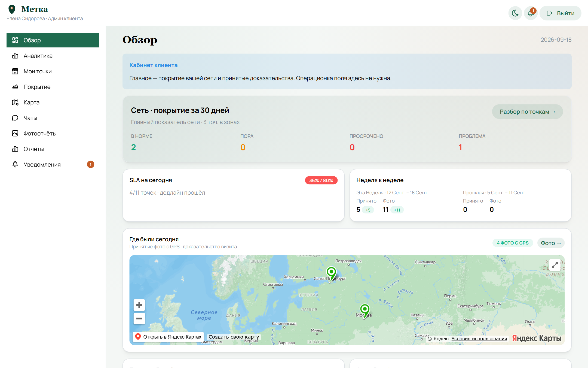This screenshot has width=588, height=368.
Task: Click the Неделя к неделе heading
Action: pyautogui.click(x=380, y=180)
